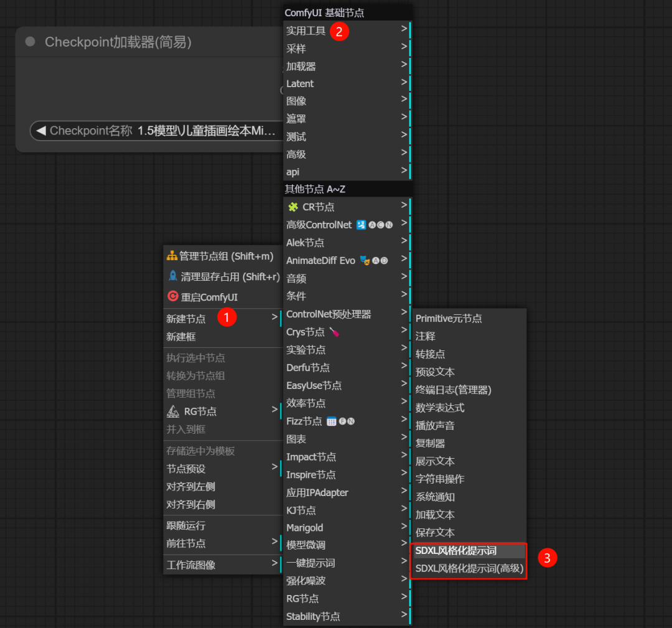
Task: Open the 效率节点 submenu
Action: click(347, 403)
